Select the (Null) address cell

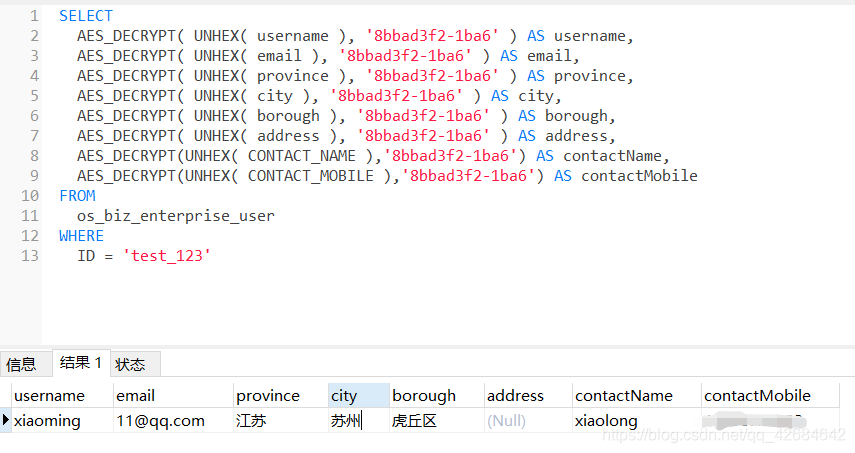(528, 420)
